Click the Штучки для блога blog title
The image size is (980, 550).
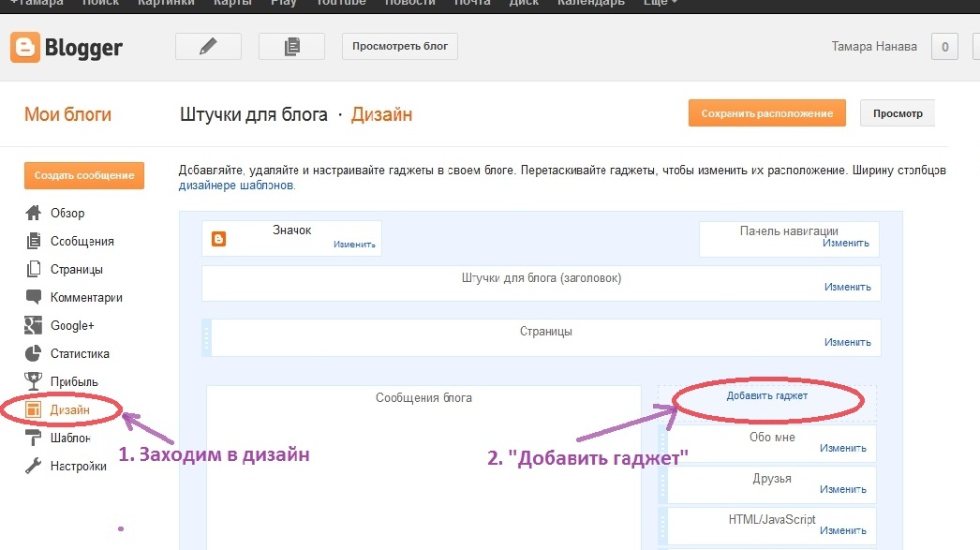click(x=254, y=115)
